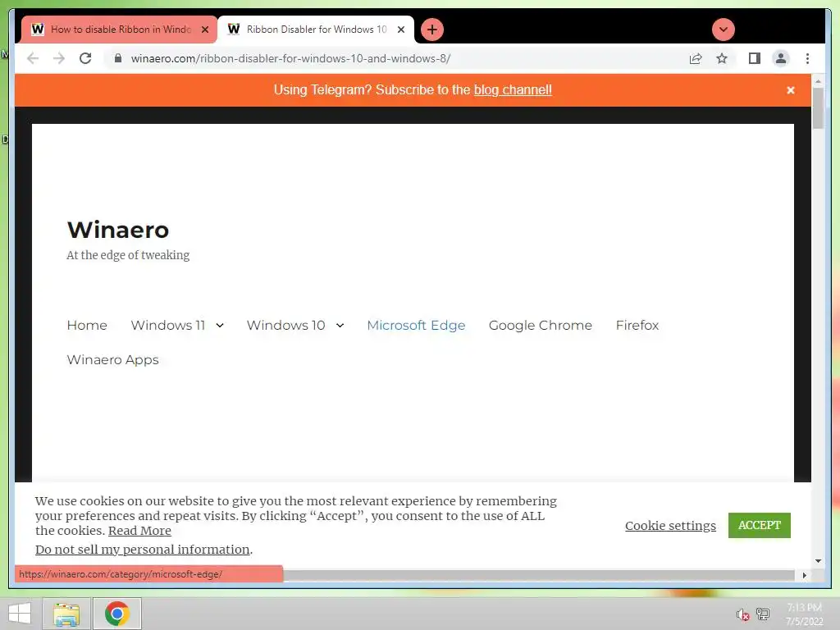Go to the Home menu item

click(87, 325)
